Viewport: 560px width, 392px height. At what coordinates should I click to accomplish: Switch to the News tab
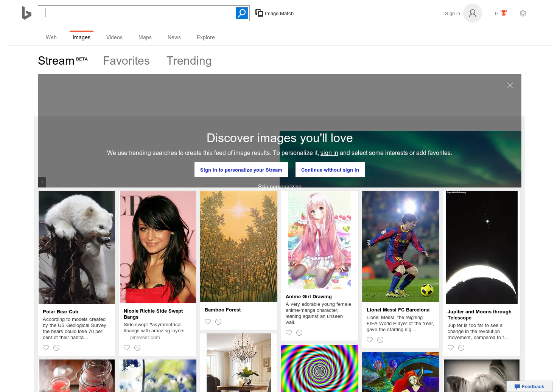click(174, 37)
